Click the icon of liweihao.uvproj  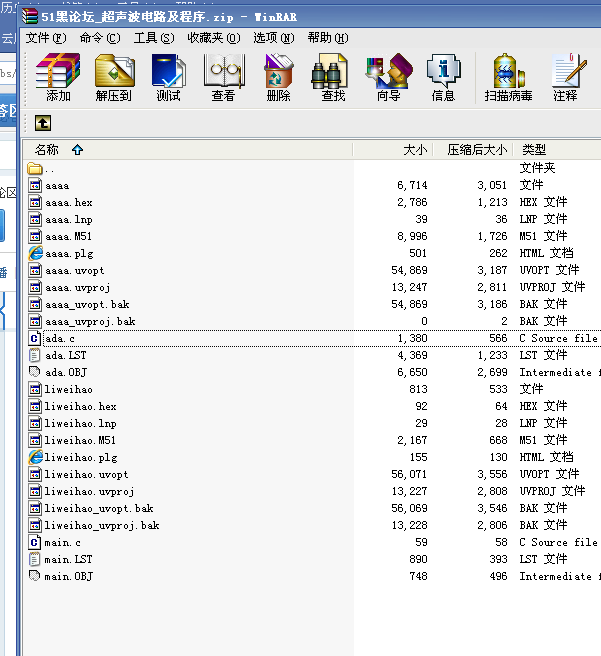35,491
